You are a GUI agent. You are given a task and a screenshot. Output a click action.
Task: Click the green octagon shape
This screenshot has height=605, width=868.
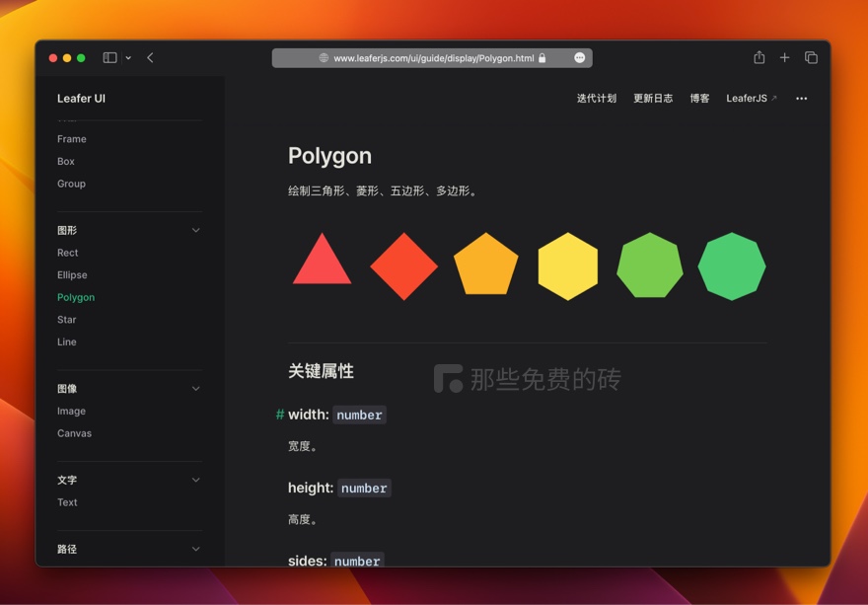point(732,266)
